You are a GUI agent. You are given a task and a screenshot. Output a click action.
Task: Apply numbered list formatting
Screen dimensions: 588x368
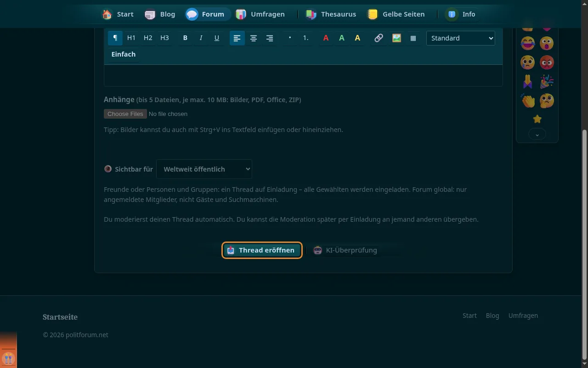(305, 38)
